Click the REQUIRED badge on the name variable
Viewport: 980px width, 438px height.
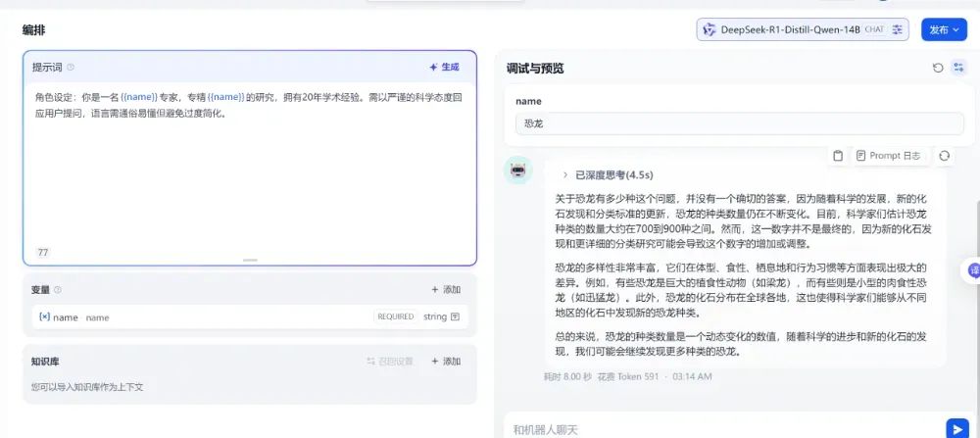tap(396, 316)
